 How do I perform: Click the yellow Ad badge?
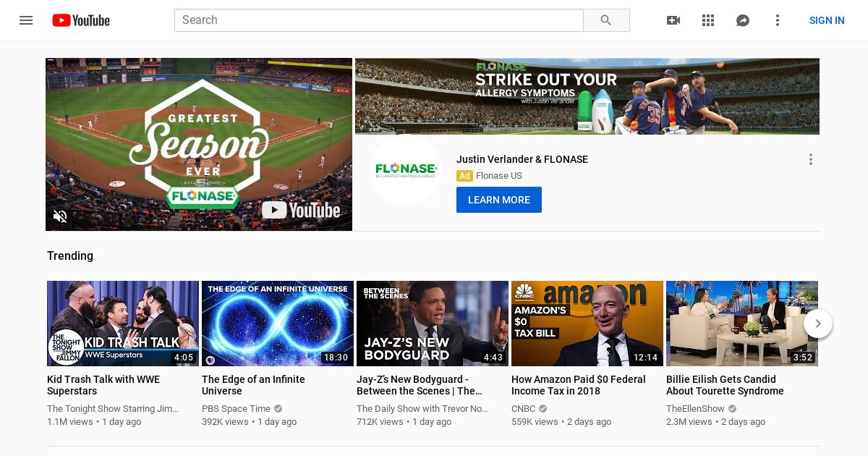click(464, 176)
